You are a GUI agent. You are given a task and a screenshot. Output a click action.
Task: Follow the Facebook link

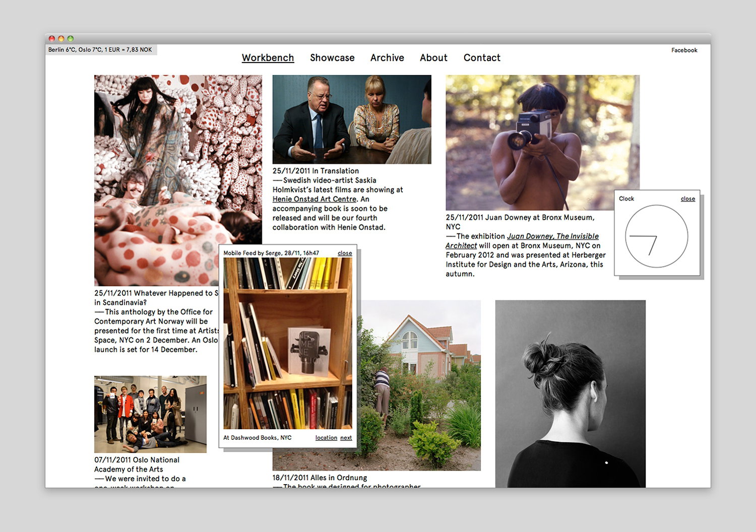(684, 50)
